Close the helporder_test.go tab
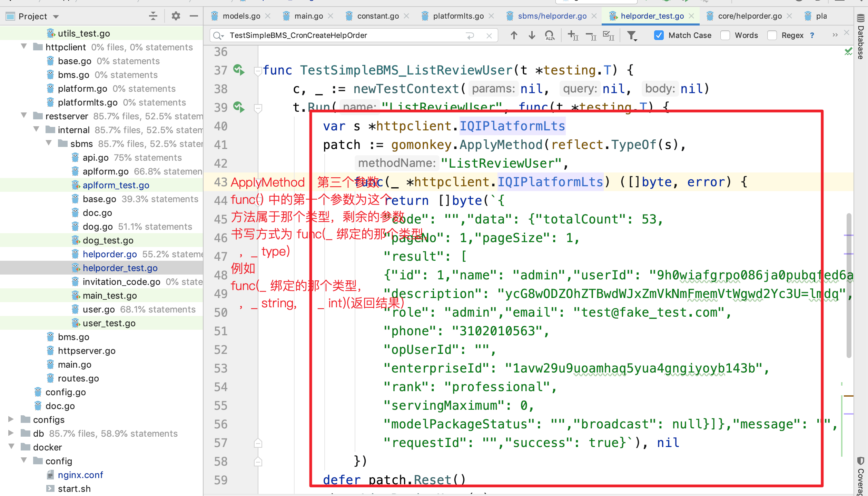The image size is (868, 496). [691, 16]
